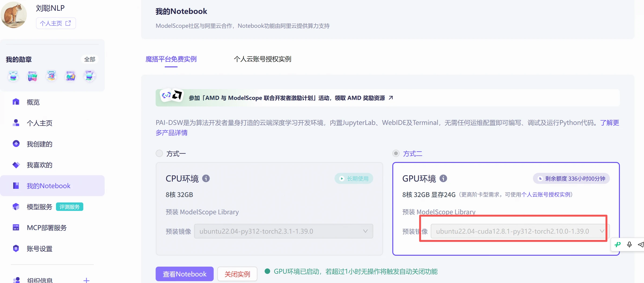Image resolution: width=644 pixels, height=283 pixels.
Task: Click the chevron of the cuda12.8.1 image dropdown
Action: (x=602, y=231)
